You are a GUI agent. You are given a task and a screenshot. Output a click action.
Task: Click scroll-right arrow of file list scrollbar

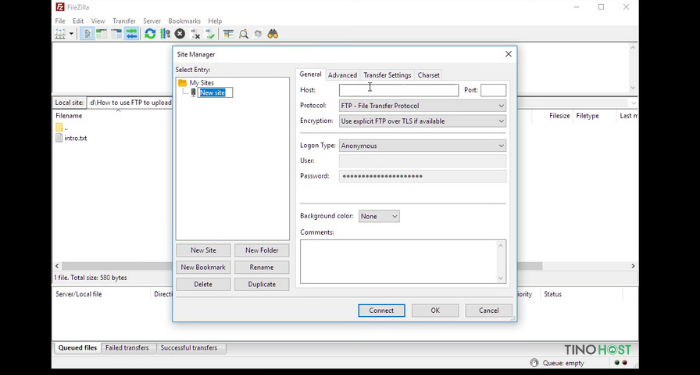(x=633, y=266)
